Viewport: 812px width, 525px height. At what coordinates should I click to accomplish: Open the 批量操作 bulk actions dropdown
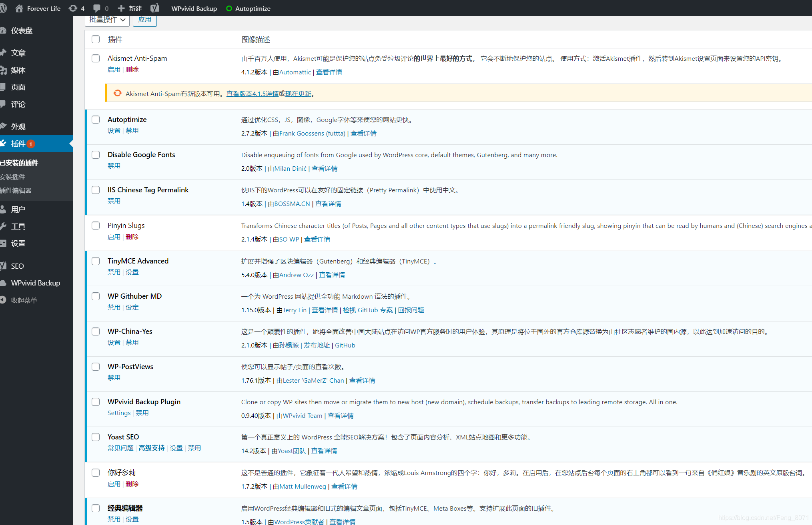[x=107, y=20]
